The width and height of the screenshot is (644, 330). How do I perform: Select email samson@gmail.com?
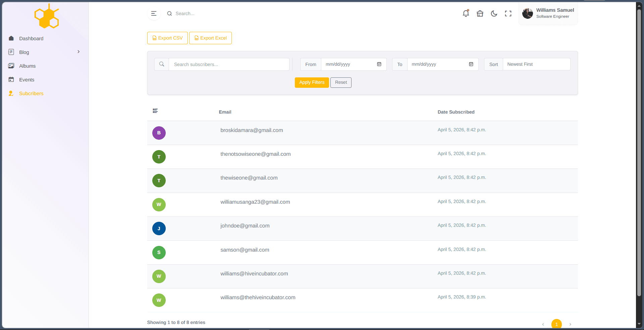tap(245, 250)
